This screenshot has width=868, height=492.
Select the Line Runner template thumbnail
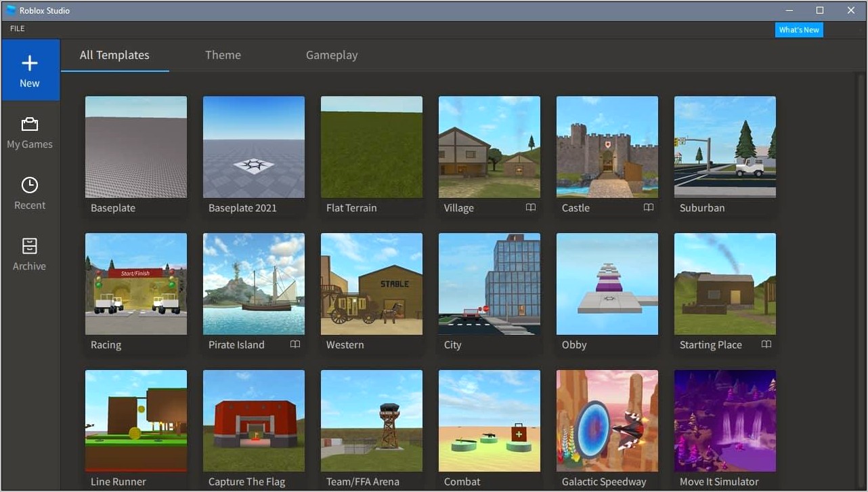click(136, 421)
